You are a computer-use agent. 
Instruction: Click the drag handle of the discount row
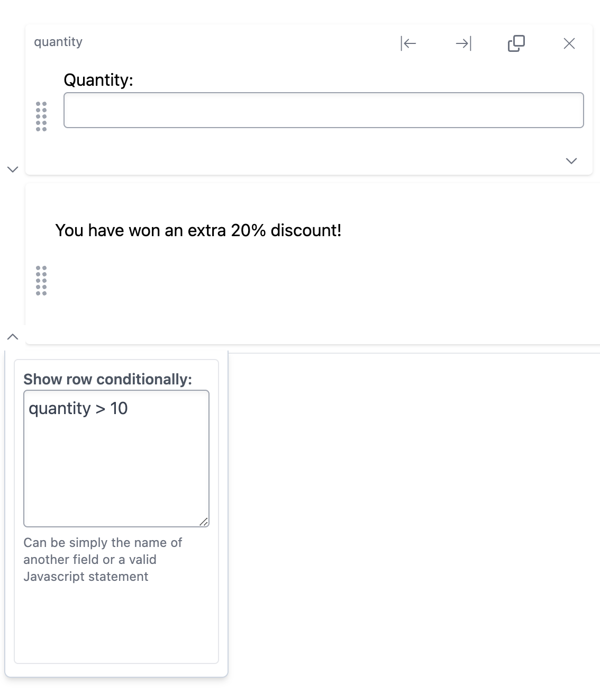[x=41, y=280]
